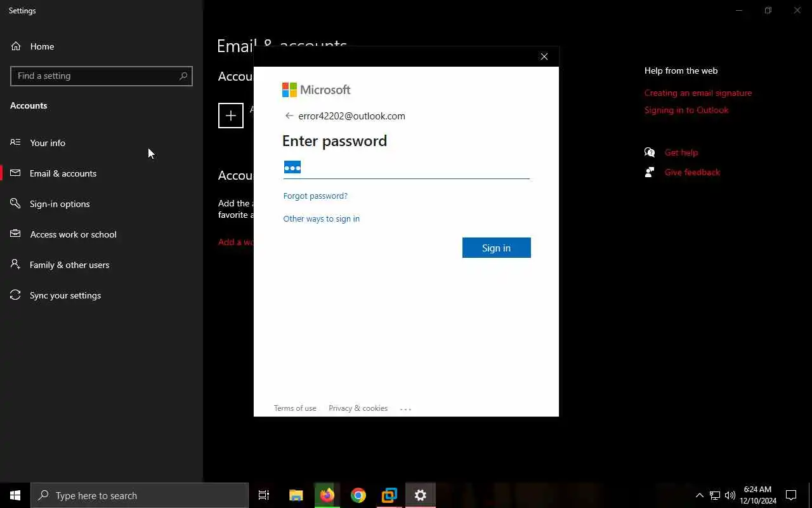The image size is (812, 508).
Task: Open the VirtualBox icon in taskbar
Action: [389, 495]
